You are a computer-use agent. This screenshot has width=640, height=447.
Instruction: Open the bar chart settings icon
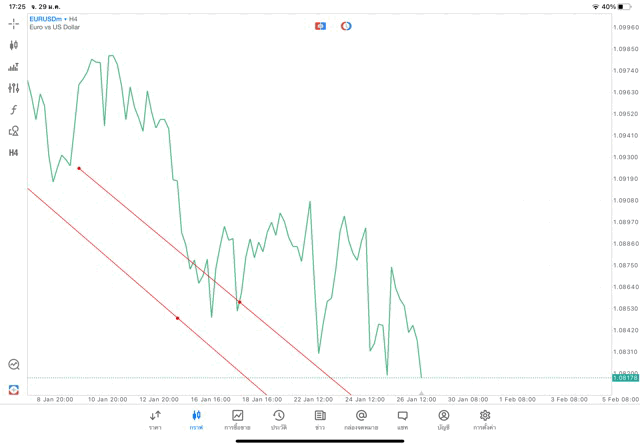point(14,67)
